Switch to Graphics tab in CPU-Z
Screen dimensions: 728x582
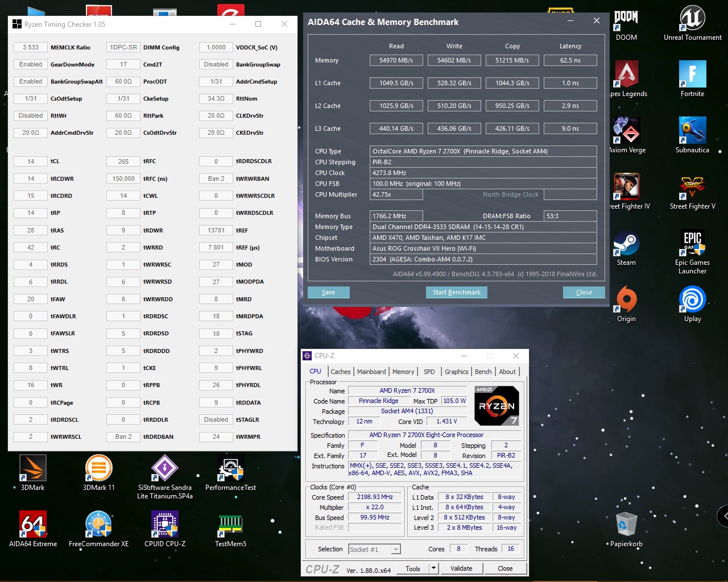pyautogui.click(x=457, y=372)
